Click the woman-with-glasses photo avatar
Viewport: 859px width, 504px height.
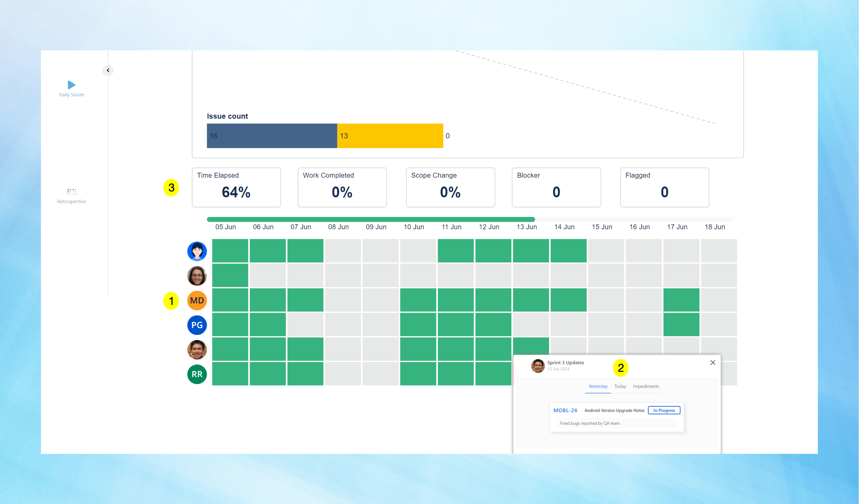[x=197, y=276]
